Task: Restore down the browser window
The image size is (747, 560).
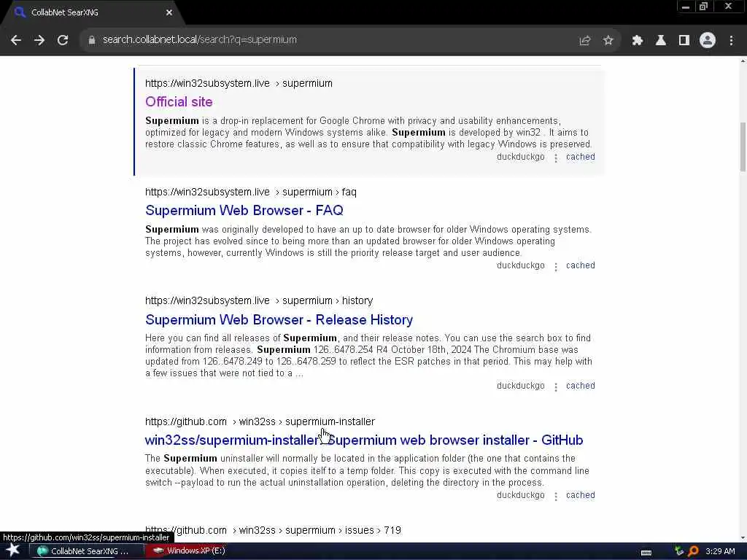Action: [703, 7]
